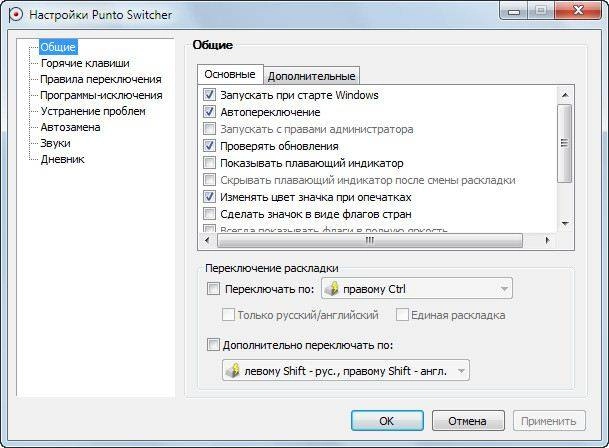This screenshot has width=609, height=448.
Task: Click the horizontal scroll right arrow
Action: point(547,240)
